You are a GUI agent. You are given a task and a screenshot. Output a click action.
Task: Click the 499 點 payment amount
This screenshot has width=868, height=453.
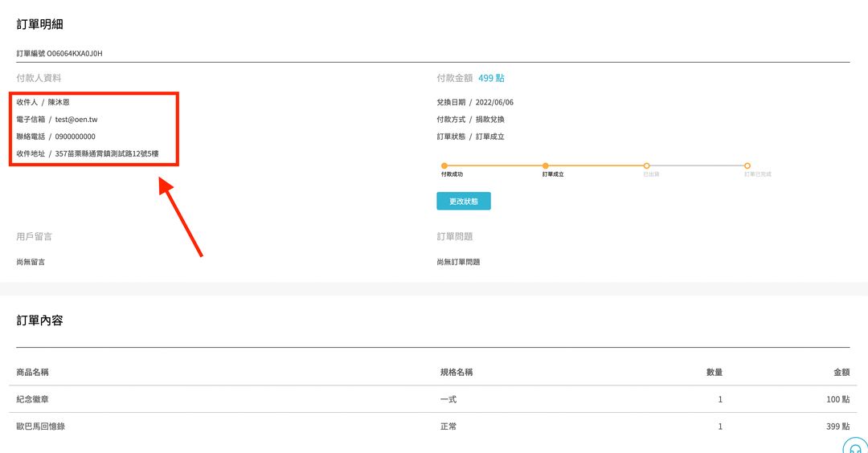491,79
